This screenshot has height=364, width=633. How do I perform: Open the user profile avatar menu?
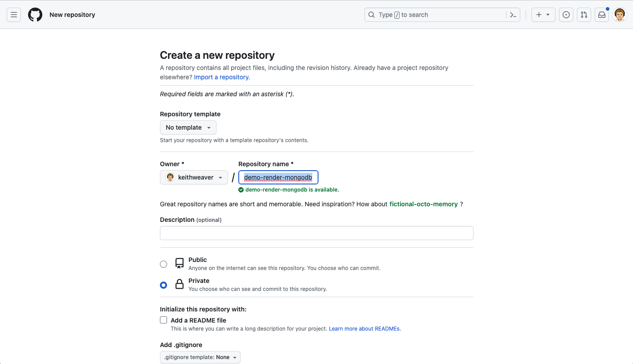point(620,15)
